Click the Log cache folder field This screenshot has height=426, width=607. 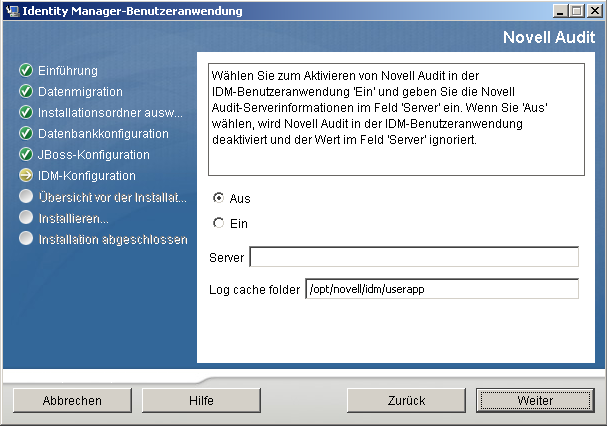coord(442,289)
